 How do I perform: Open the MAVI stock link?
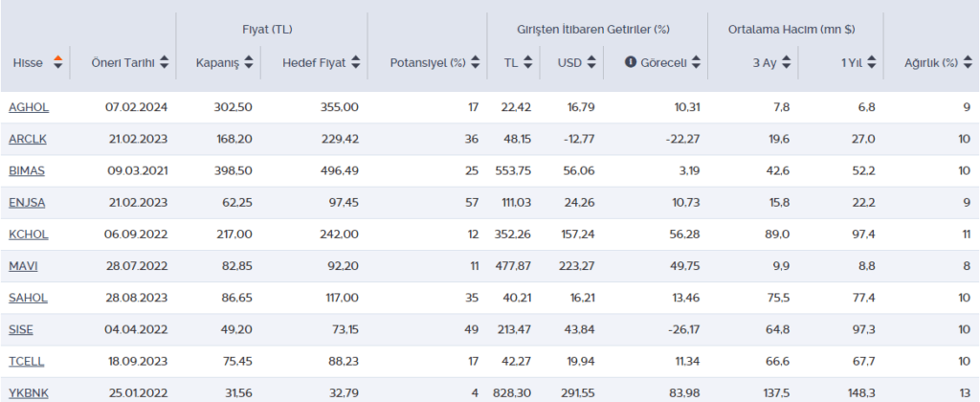(x=23, y=266)
